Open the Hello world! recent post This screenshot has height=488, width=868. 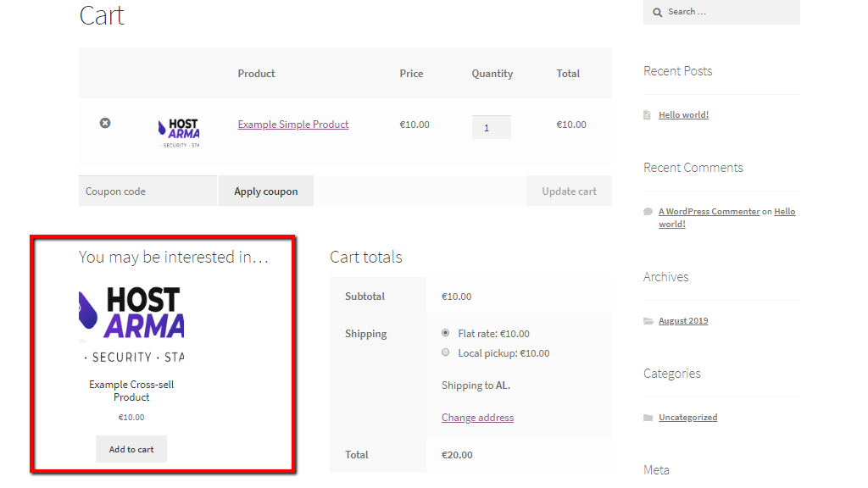coord(684,114)
